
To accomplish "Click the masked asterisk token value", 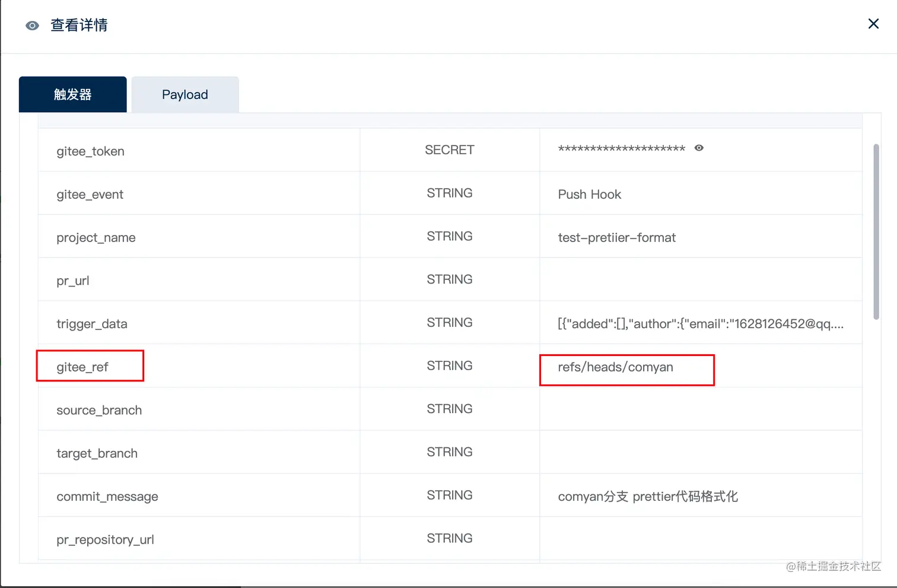I will click(x=622, y=149).
